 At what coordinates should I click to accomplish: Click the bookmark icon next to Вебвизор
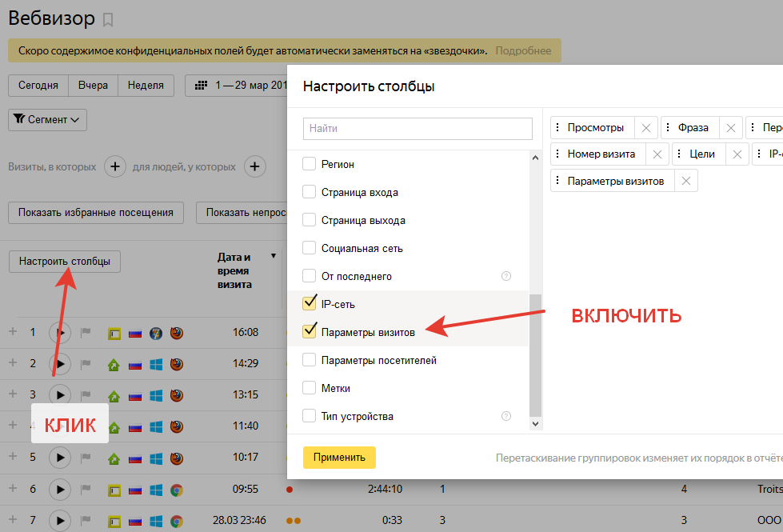pyautogui.click(x=109, y=19)
